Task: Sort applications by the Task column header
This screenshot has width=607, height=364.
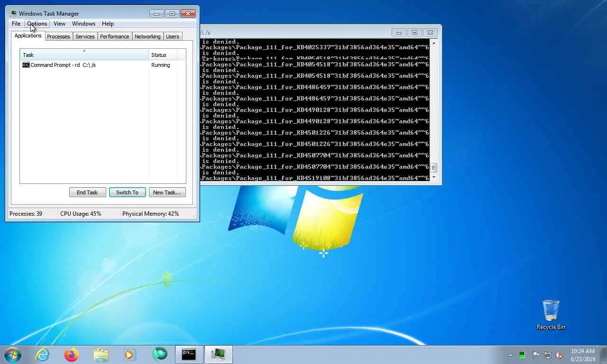Action: (84, 55)
